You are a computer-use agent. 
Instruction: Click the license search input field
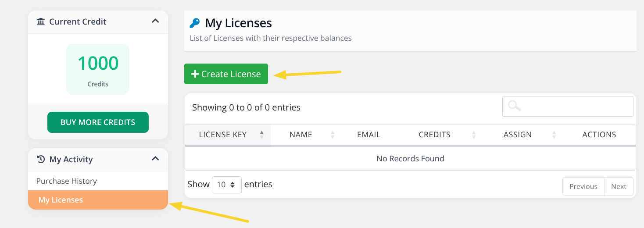click(x=568, y=106)
